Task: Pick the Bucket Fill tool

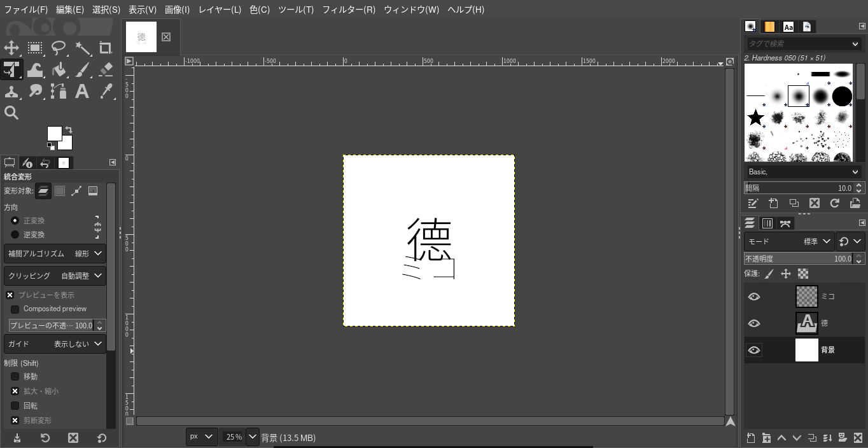Action: pos(59,69)
